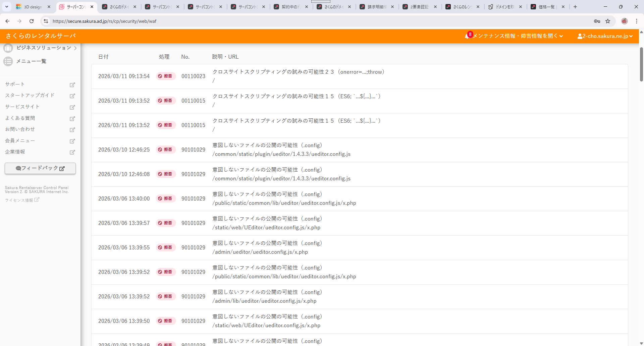
Task: Click the メニュー一覧 list icon
Action: [x=8, y=61]
